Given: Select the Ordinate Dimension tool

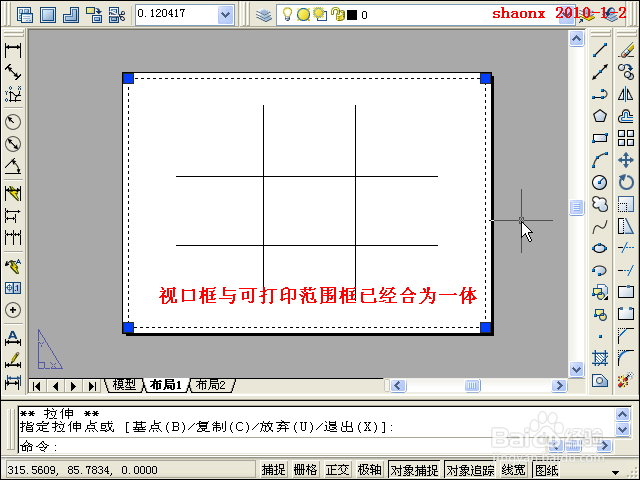Looking at the screenshot, I should [13, 94].
